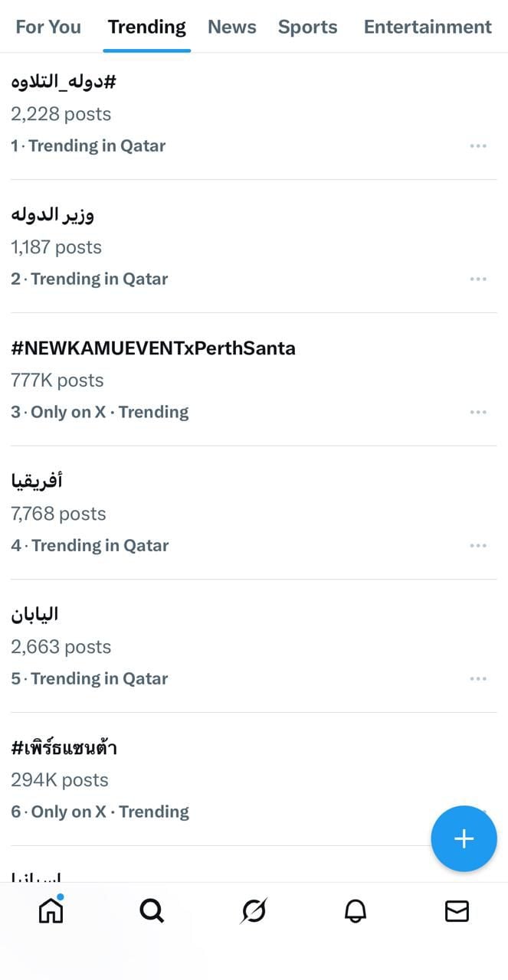The width and height of the screenshot is (508, 980).
Task: Open more options for the first Qatar trend
Action: [x=478, y=145]
